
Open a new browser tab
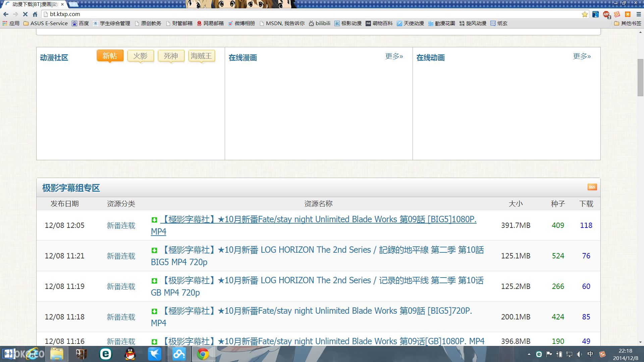pyautogui.click(x=73, y=4)
